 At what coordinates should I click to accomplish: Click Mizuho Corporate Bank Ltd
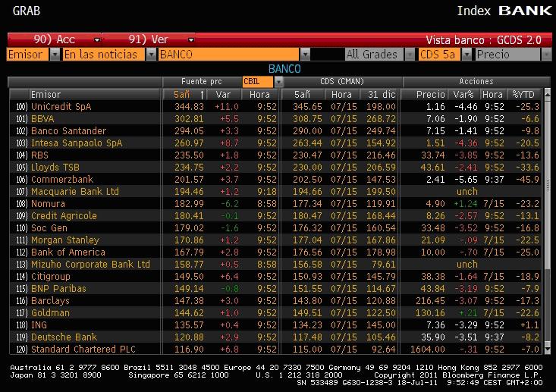coord(90,265)
